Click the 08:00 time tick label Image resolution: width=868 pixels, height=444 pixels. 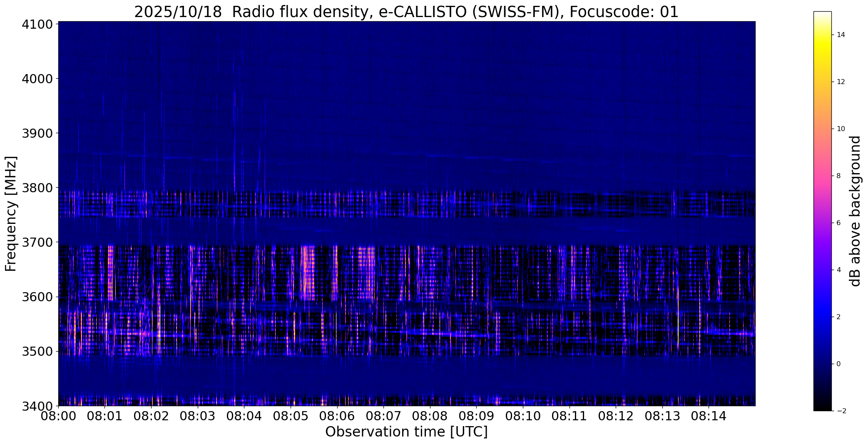click(x=59, y=416)
